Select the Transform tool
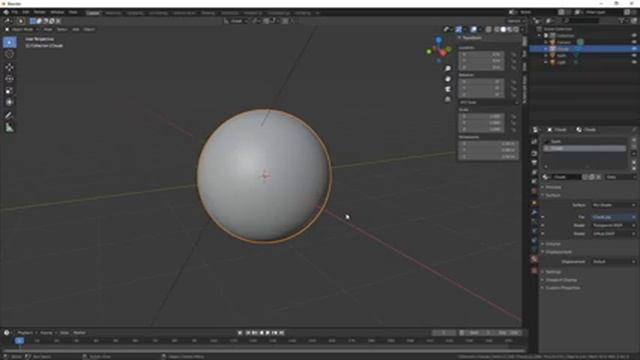640x360 pixels. (x=9, y=102)
